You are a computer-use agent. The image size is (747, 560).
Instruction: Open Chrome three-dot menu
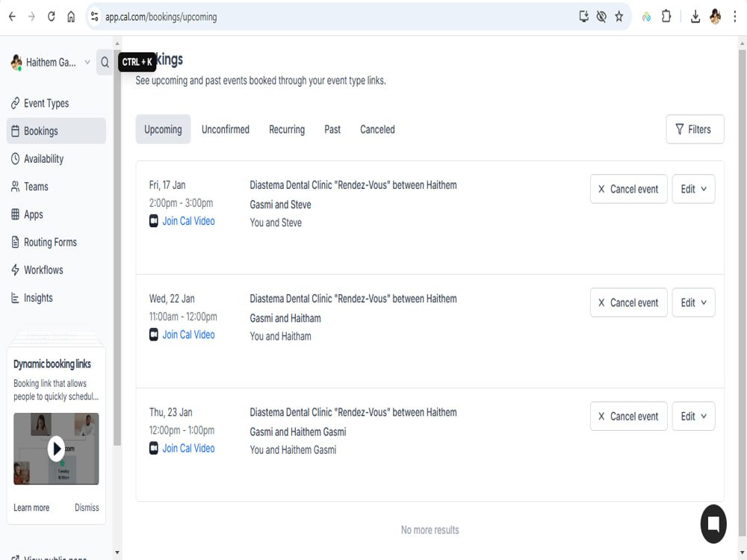(x=734, y=16)
